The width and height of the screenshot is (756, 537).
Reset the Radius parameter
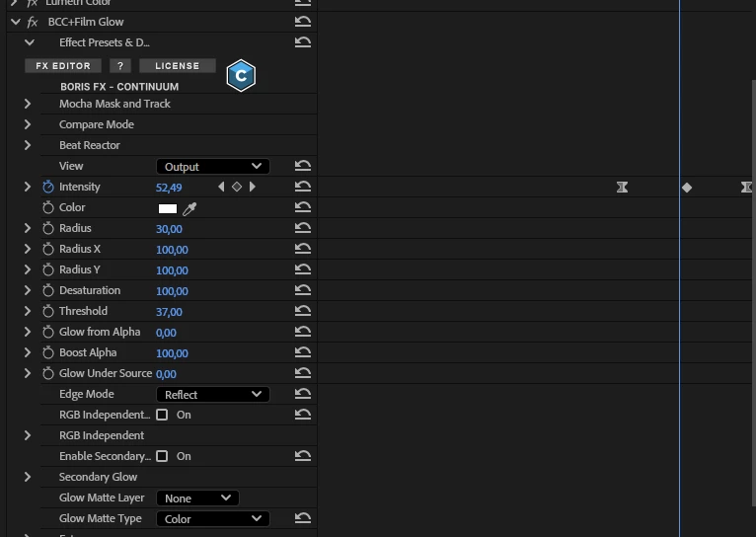point(303,228)
